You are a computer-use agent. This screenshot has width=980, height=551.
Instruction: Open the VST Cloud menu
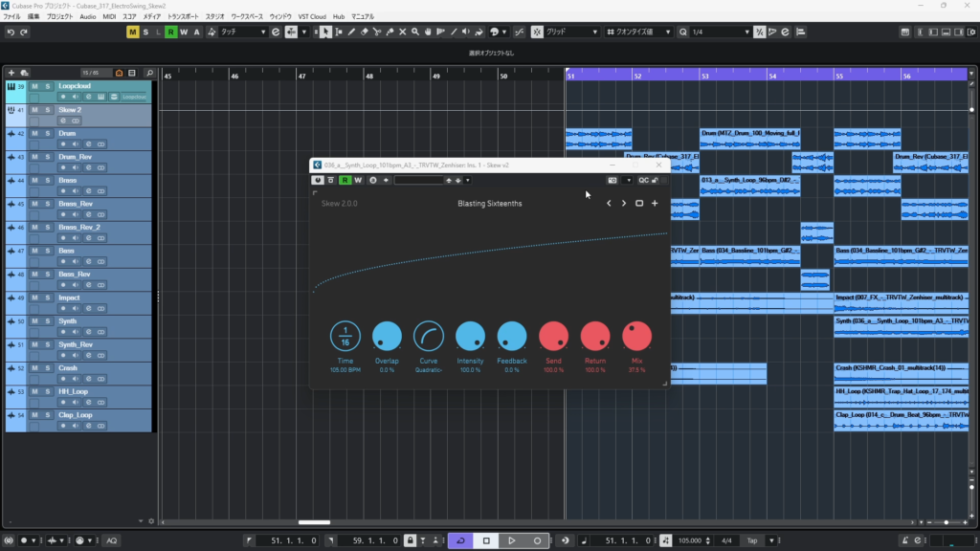[x=312, y=17]
